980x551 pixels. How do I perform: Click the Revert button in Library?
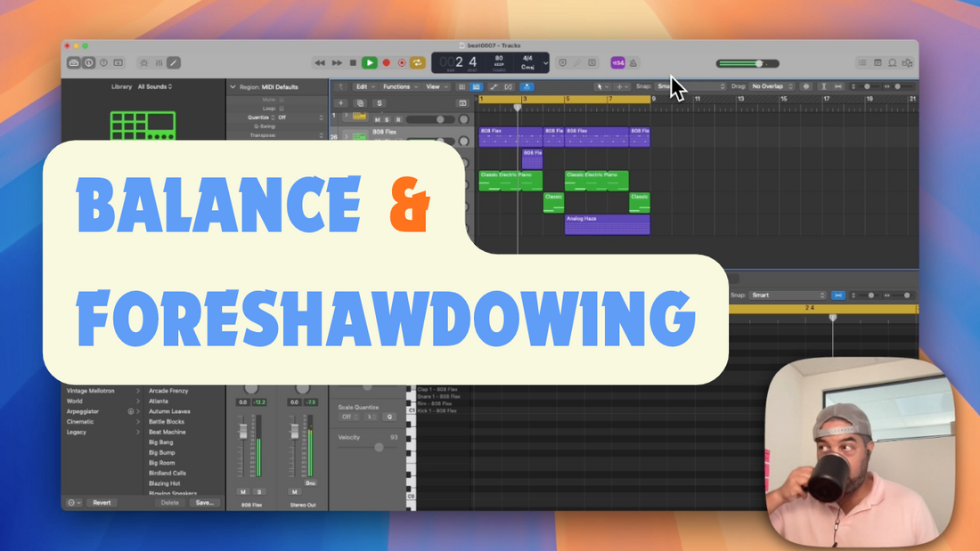[x=102, y=503]
